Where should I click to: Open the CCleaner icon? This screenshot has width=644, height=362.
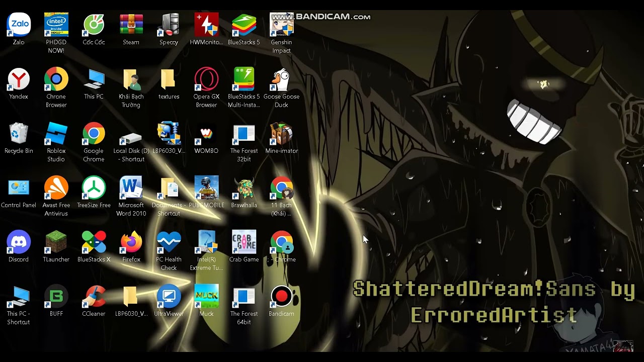pyautogui.click(x=94, y=296)
